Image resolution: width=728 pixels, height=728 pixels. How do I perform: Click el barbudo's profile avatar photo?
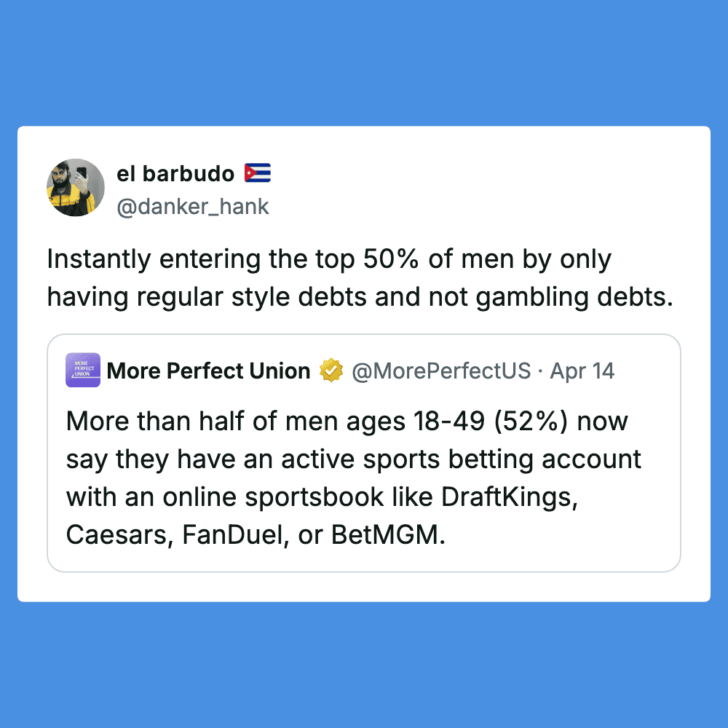pos(76,188)
